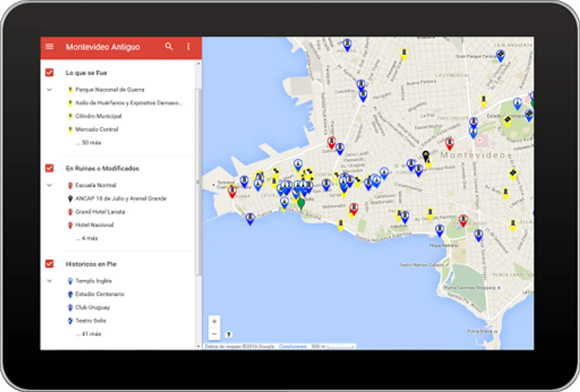Image resolution: width=580 pixels, height=392 pixels.
Task: Zoom out the map with minus button
Action: coord(214,334)
